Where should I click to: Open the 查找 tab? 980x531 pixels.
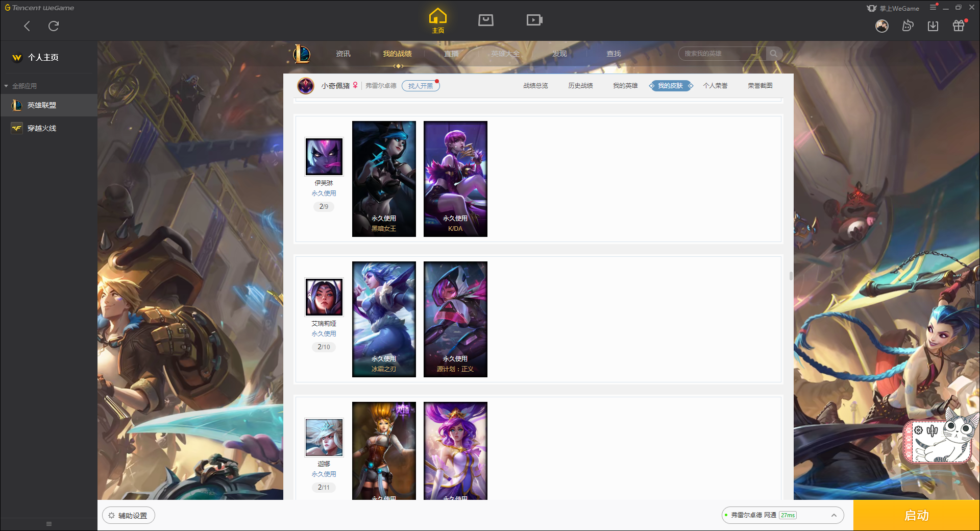pos(614,54)
